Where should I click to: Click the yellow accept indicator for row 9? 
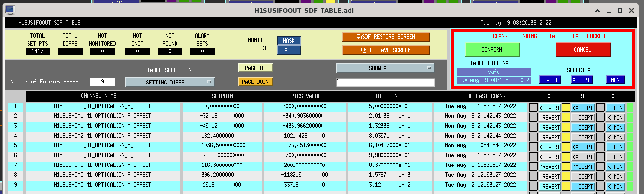[566, 186]
